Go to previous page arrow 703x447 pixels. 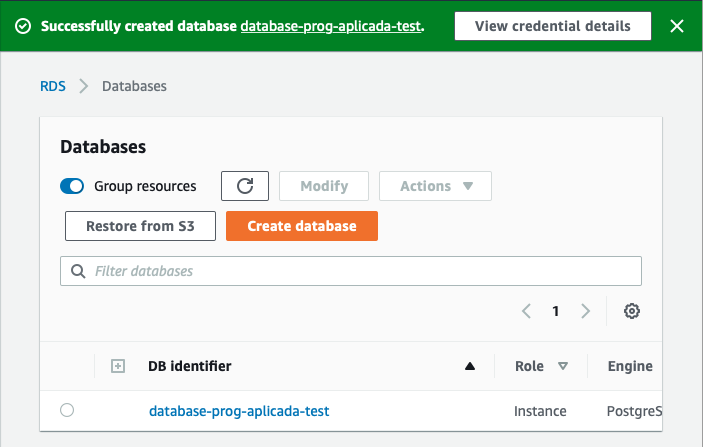[x=526, y=311]
